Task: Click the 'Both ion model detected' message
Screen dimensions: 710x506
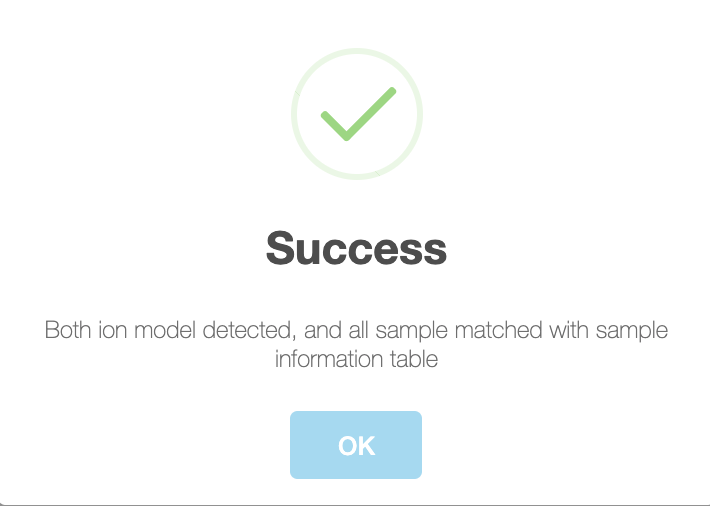Action: click(x=356, y=344)
